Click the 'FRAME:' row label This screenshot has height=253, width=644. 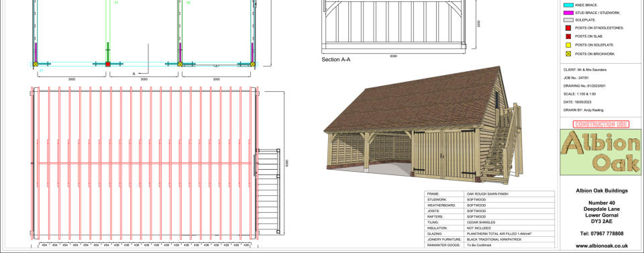(x=433, y=193)
